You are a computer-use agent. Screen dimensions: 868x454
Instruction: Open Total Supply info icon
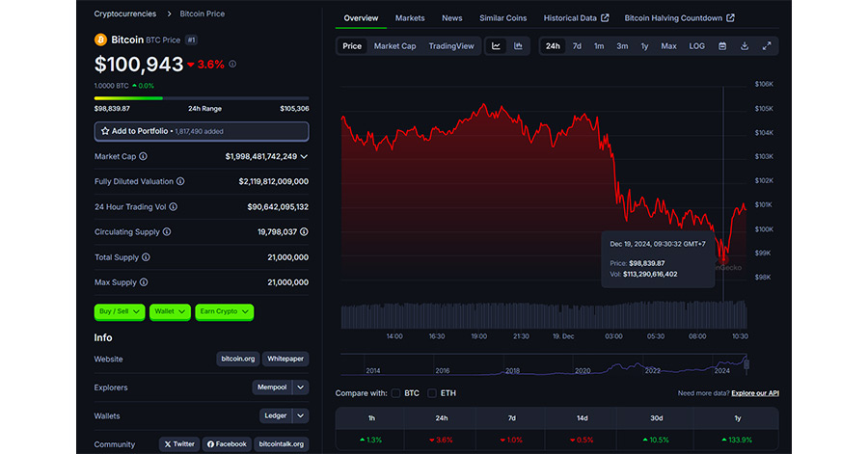click(146, 257)
